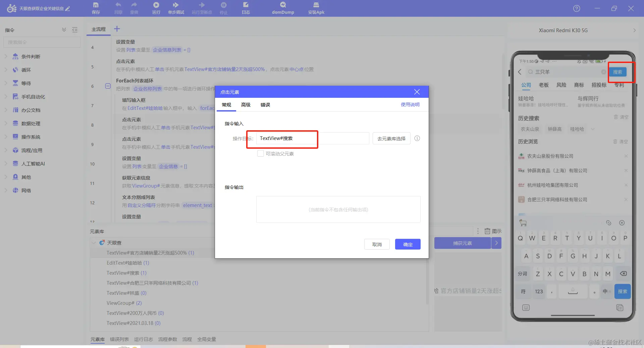Image resolution: width=644 pixels, height=348 pixels.
Task: Expand the 等待 command category
Action: point(6,83)
